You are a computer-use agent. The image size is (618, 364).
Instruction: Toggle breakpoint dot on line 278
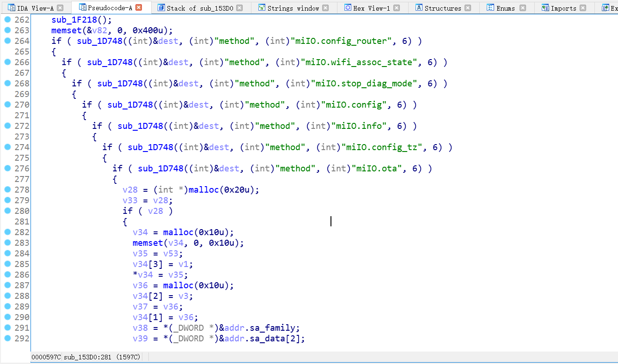point(7,189)
